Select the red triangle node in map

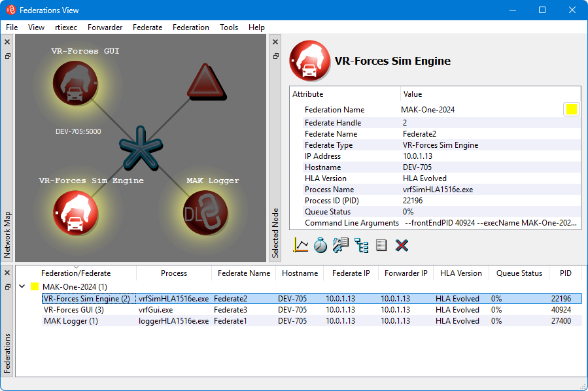pos(207,84)
